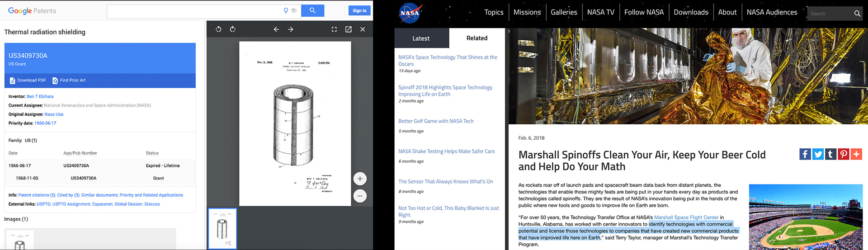This screenshot has width=868, height=250.
Task: Click the blue search magnifier button
Action: coord(312,10)
